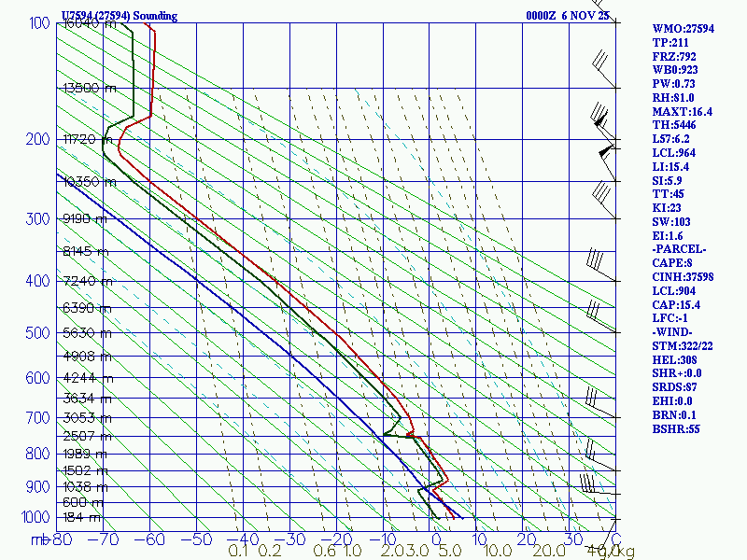Screen dimensions: 747x560
Task: Click the wind barb at 500 mb
Action: (x=601, y=315)
